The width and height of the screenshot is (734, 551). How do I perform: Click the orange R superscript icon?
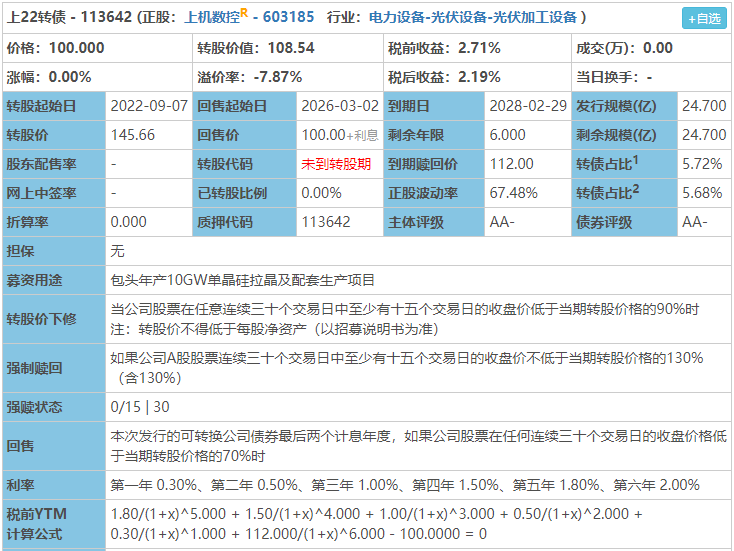click(244, 13)
